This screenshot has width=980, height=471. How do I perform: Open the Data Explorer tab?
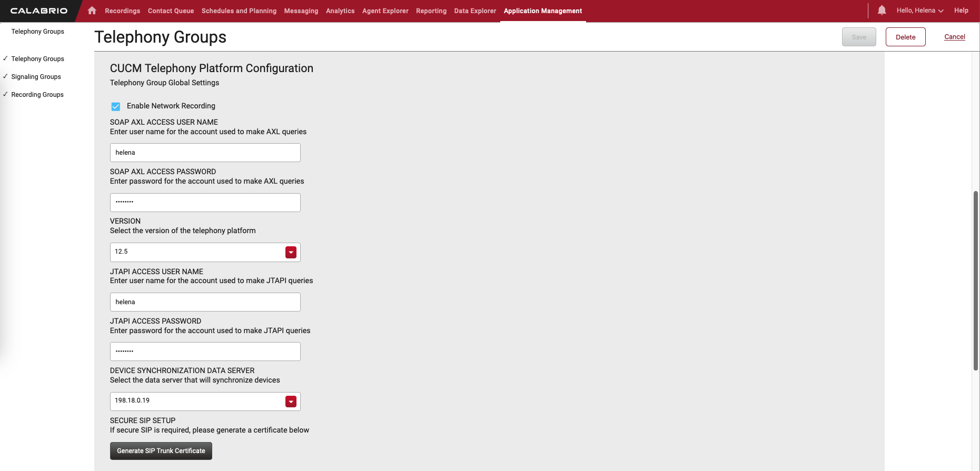(474, 11)
